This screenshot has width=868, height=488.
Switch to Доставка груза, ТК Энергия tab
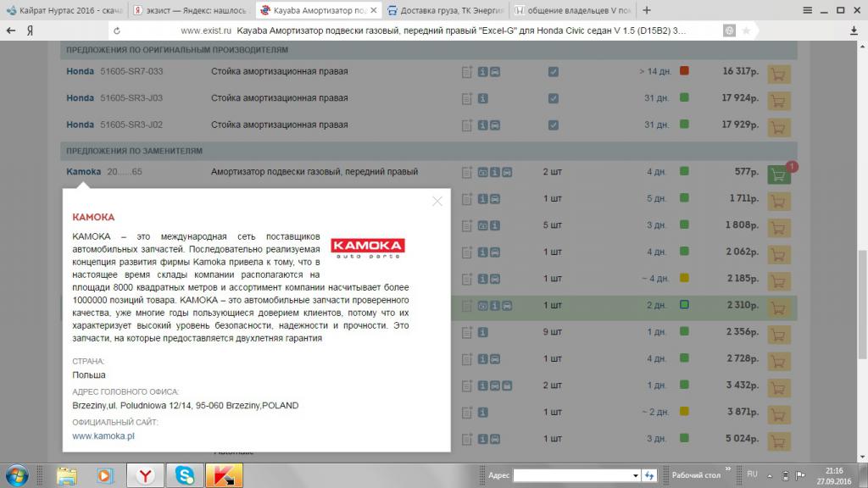446,10
